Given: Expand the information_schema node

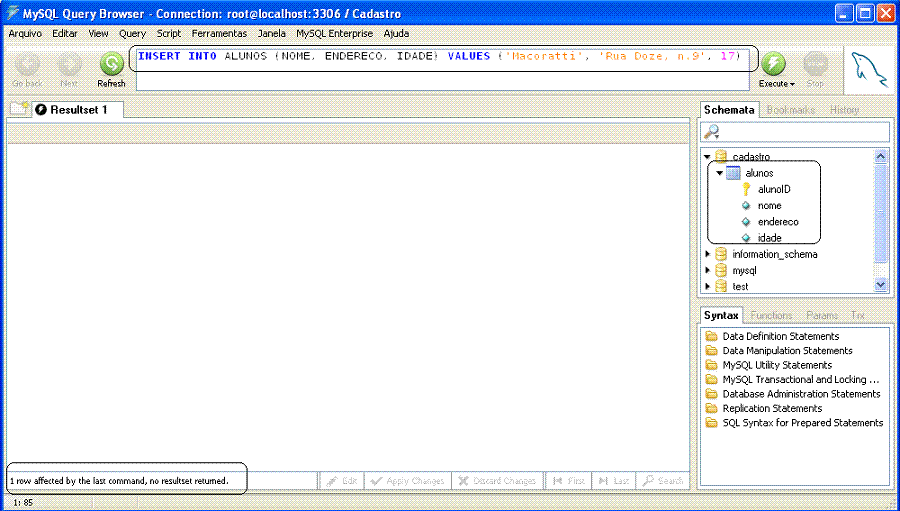Looking at the screenshot, I should pyautogui.click(x=708, y=254).
